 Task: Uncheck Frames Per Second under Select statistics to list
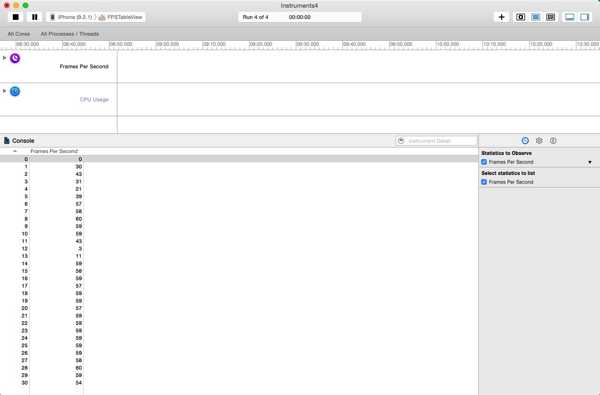click(484, 182)
